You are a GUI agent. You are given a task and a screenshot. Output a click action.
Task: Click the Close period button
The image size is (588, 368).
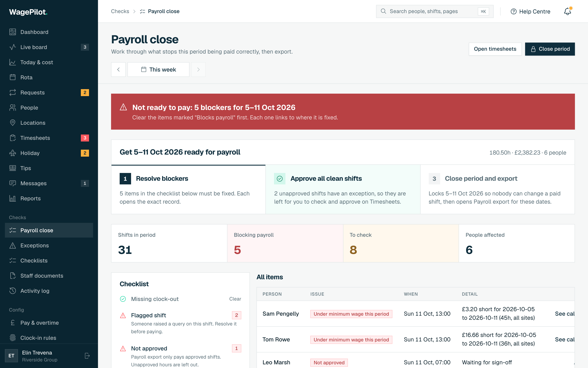[x=550, y=49]
